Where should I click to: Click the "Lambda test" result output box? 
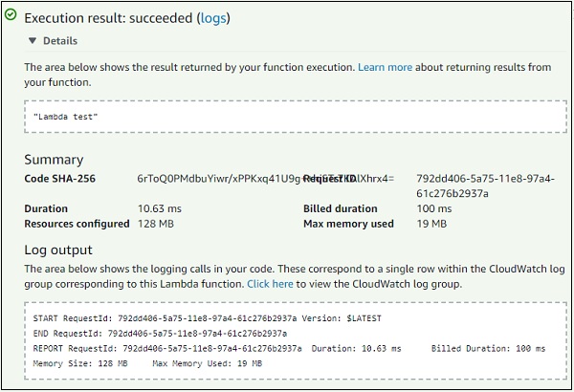coord(292,117)
